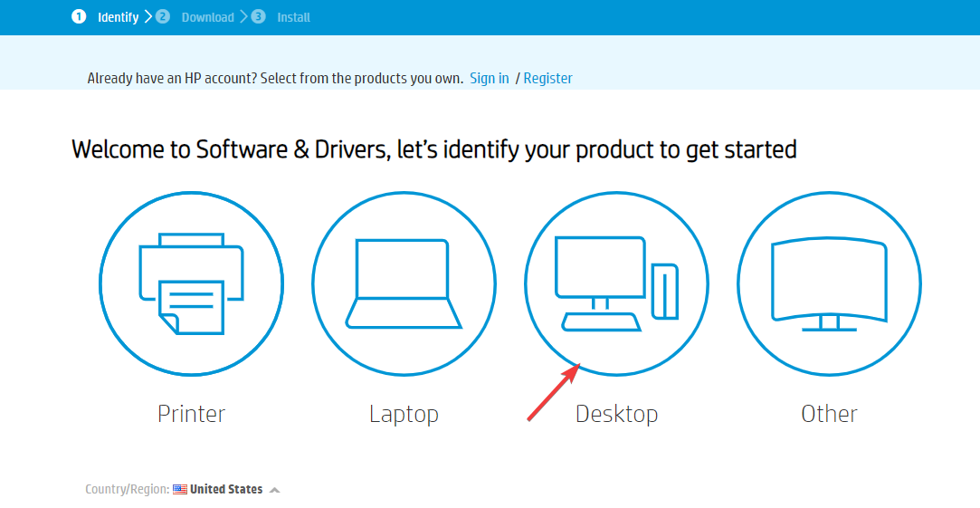Click the United States flag icon
This screenshot has width=980, height=508.
[180, 489]
